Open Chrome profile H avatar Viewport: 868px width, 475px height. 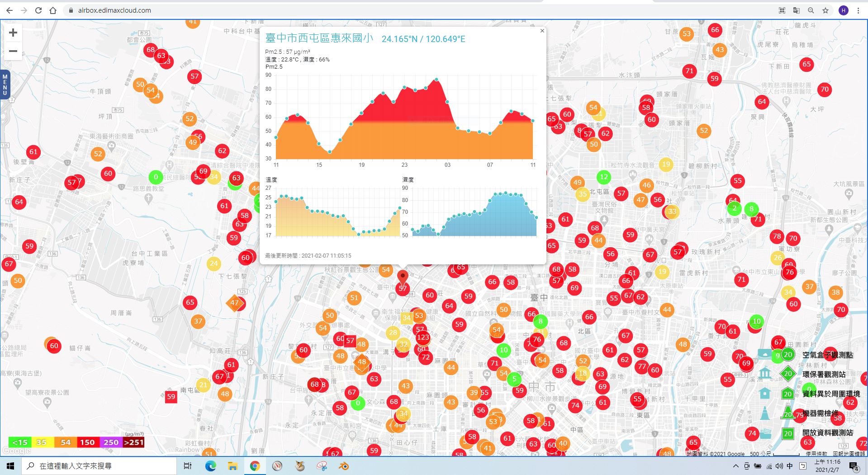(x=843, y=10)
